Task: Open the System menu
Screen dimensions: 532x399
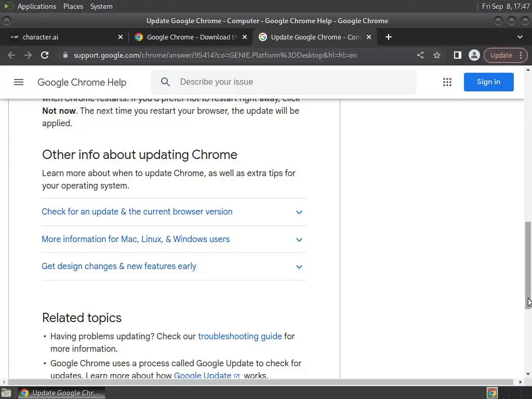Action: coord(101,6)
